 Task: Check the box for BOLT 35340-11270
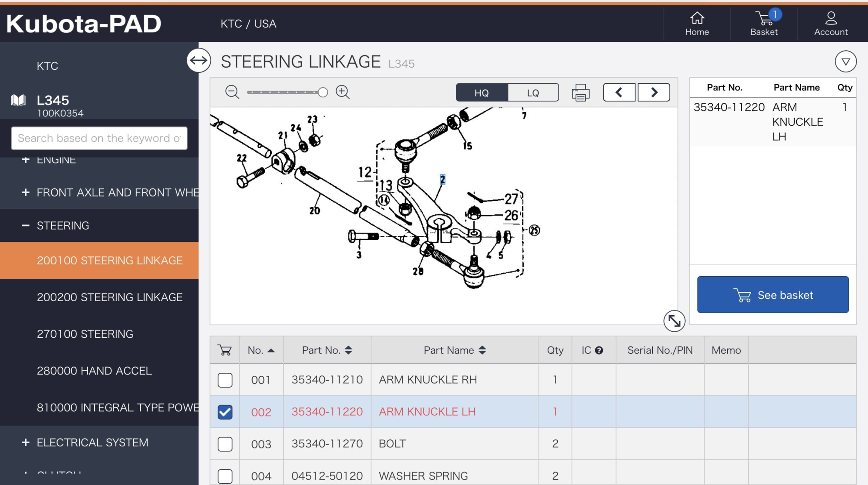click(225, 444)
